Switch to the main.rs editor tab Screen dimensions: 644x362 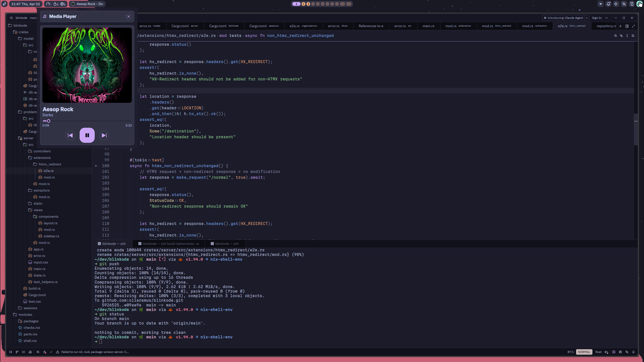(x=428, y=26)
